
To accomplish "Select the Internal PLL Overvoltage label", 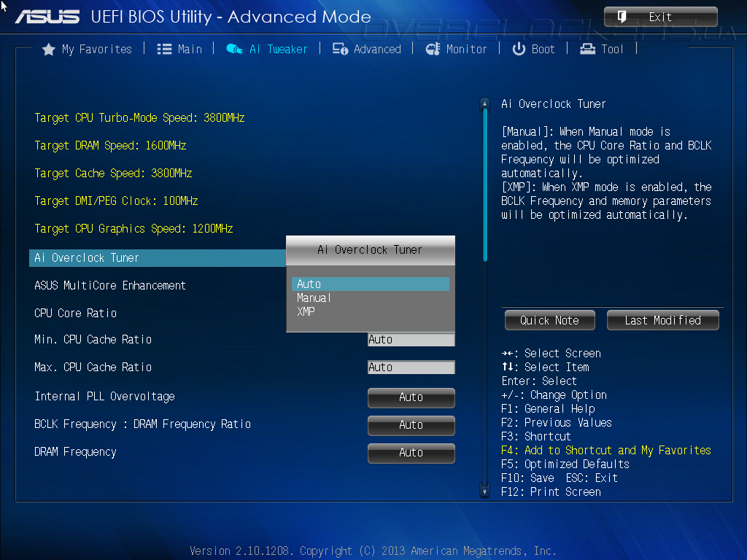I will coord(105,397).
